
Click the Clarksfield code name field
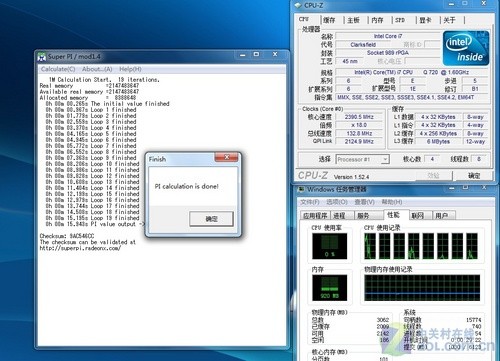point(363,44)
